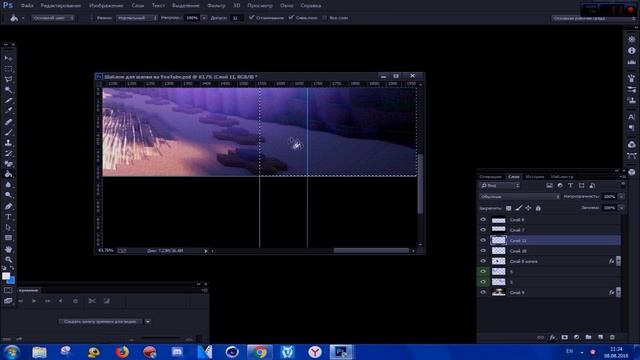Click the lock all layer icon

pos(538,208)
